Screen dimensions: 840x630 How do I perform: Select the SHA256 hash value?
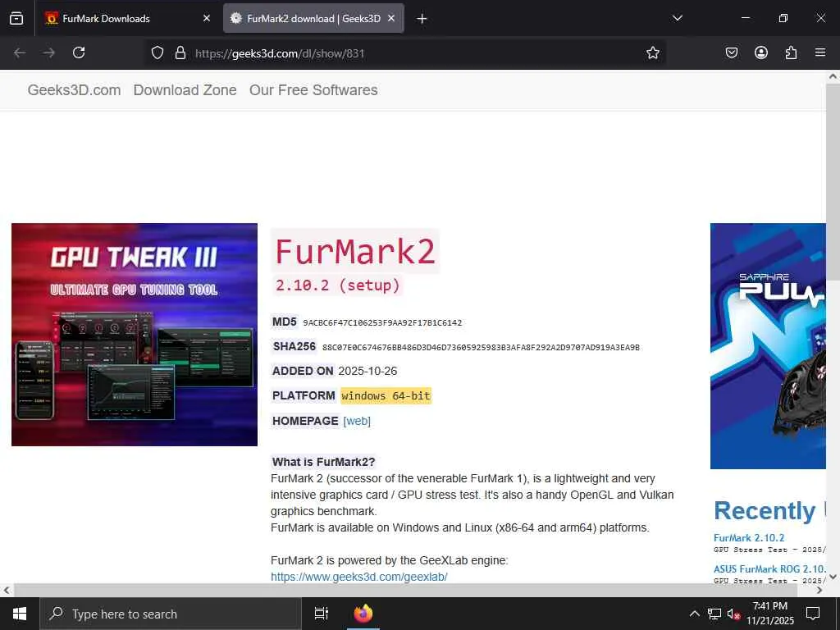[481, 348]
